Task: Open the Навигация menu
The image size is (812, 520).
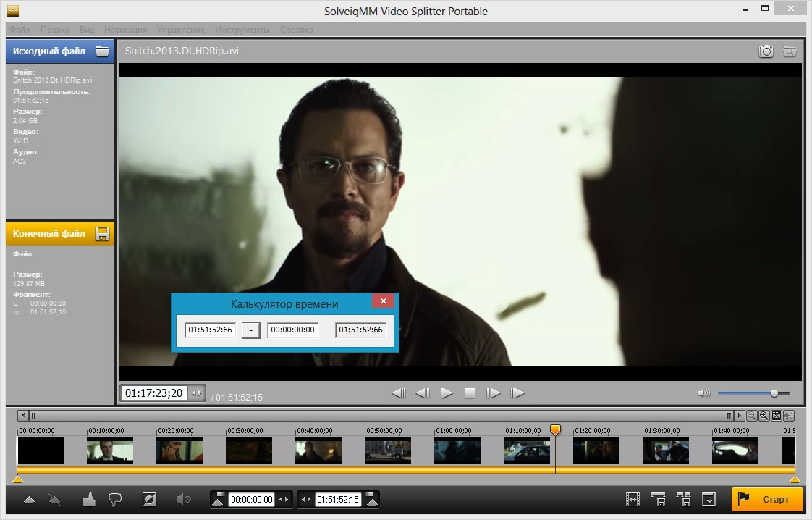Action: coord(125,30)
